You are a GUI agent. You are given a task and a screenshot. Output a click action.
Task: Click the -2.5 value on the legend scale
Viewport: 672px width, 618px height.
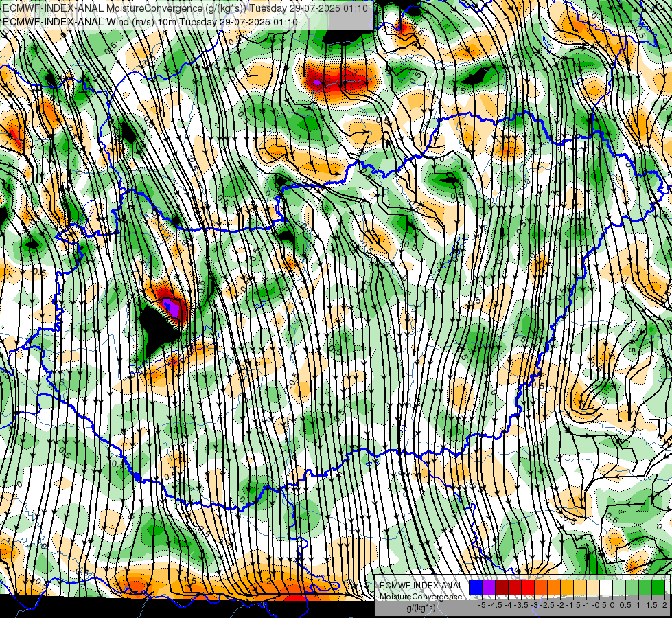pyautogui.click(x=547, y=605)
